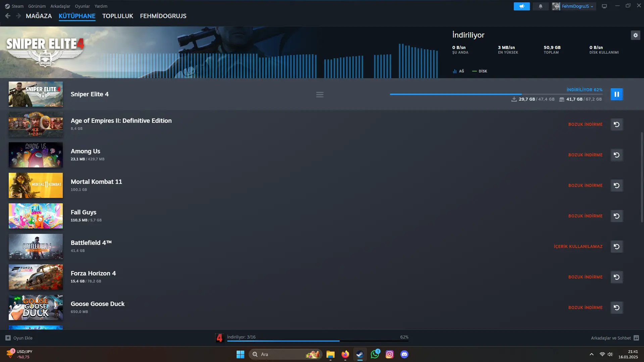This screenshot has width=644, height=362.
Task: Open Age of Empires II thumbnail
Action: [36, 124]
